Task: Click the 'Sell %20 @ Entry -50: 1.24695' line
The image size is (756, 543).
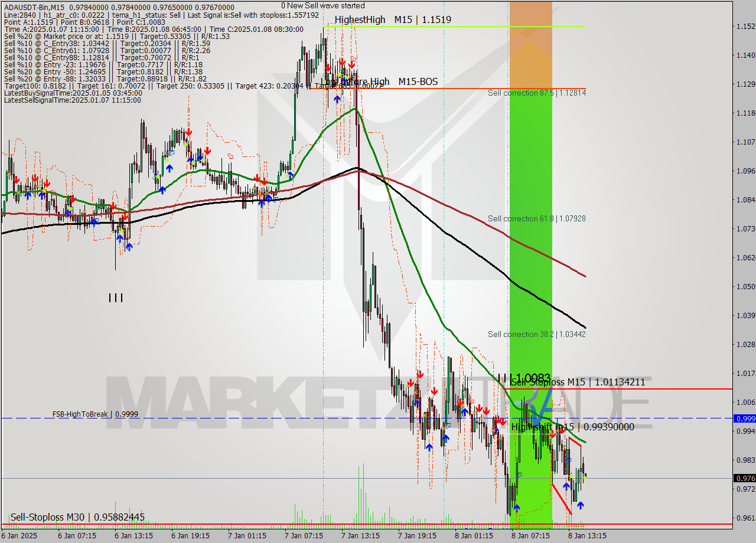Action: coord(103,71)
